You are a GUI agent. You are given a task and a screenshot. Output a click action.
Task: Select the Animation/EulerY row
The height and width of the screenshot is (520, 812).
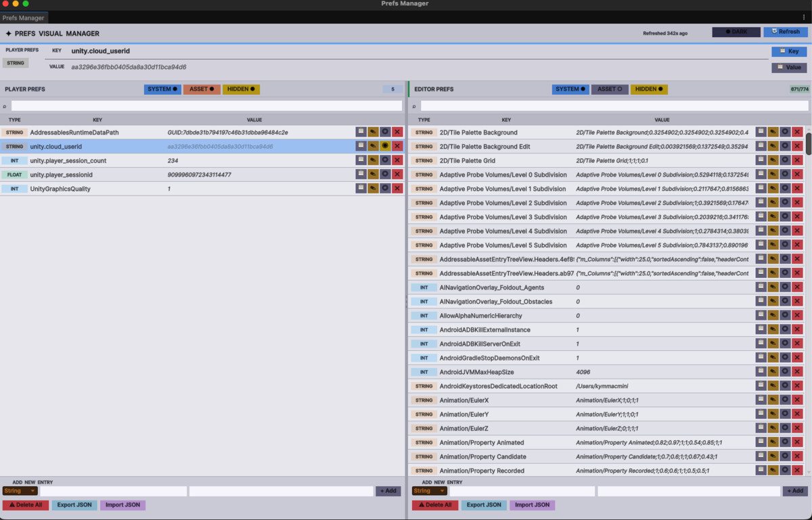tap(607, 415)
